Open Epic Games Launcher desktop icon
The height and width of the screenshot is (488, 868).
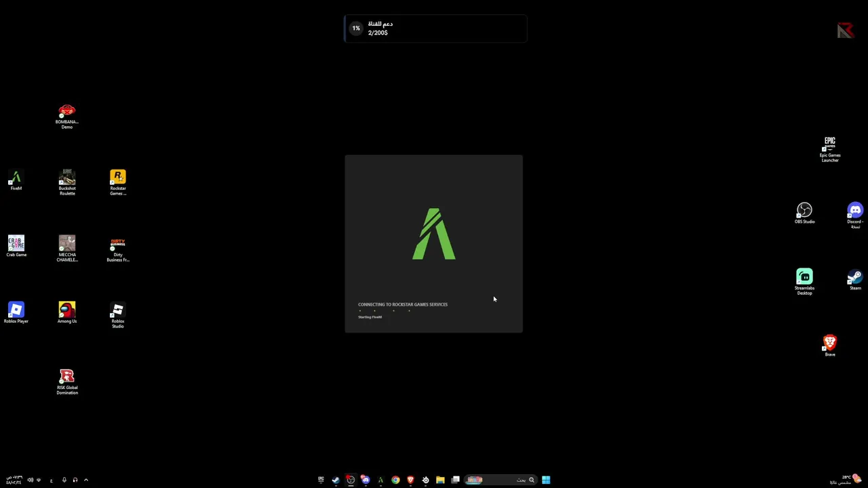pos(830,150)
